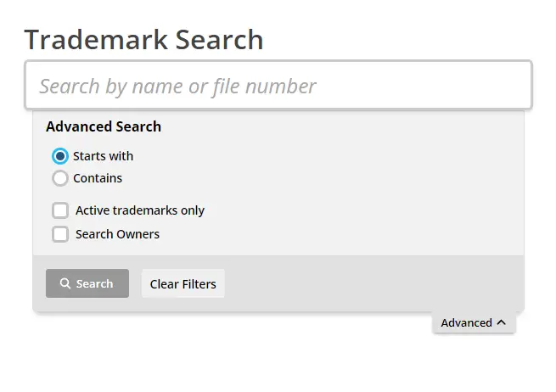Click the word Advanced in the toggle tab
Screen dimensions: 556x392
(x=466, y=322)
